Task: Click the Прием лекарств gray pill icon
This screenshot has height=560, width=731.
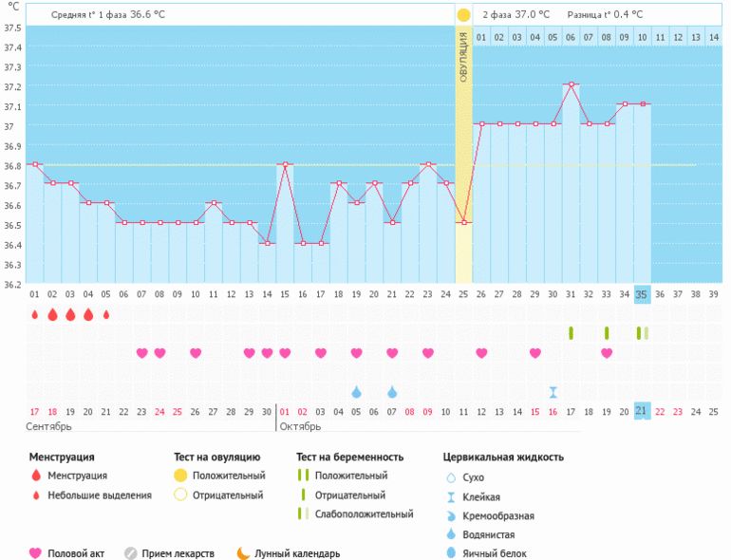Action: [130, 553]
